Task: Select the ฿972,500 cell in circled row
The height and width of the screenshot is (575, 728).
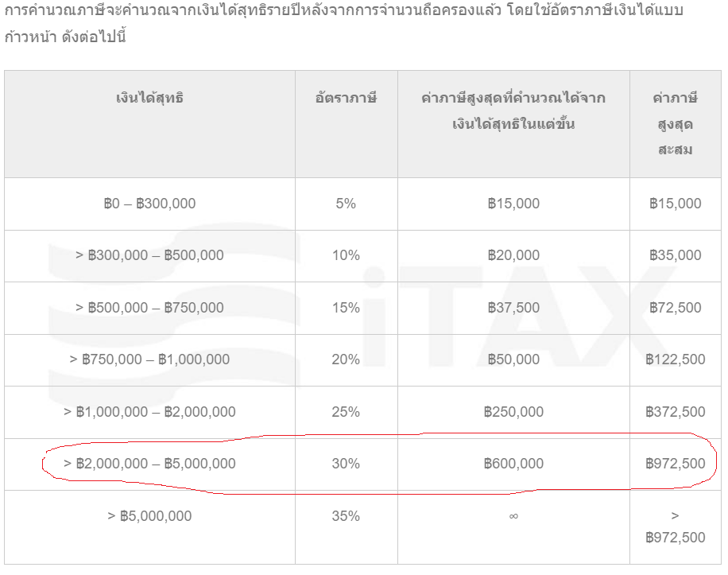Action: pos(675,464)
